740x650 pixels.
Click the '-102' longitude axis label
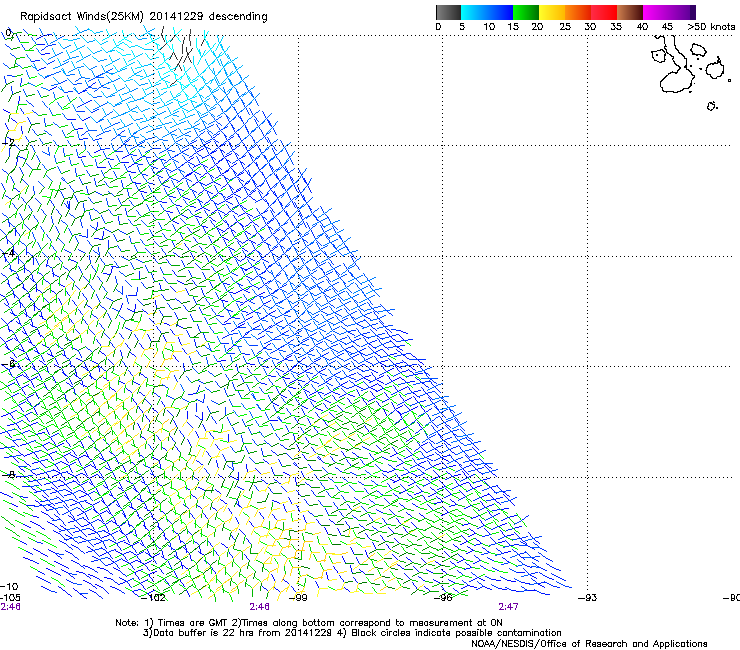point(153,598)
